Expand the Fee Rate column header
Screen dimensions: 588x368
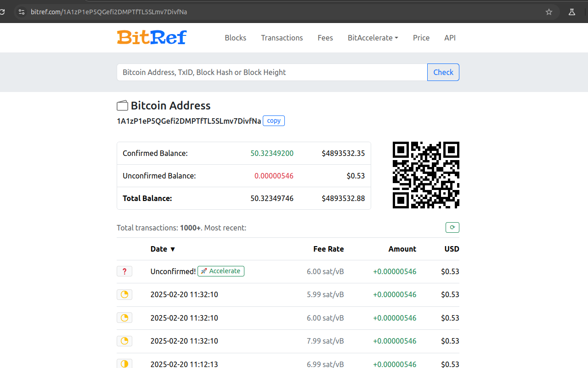(x=328, y=249)
